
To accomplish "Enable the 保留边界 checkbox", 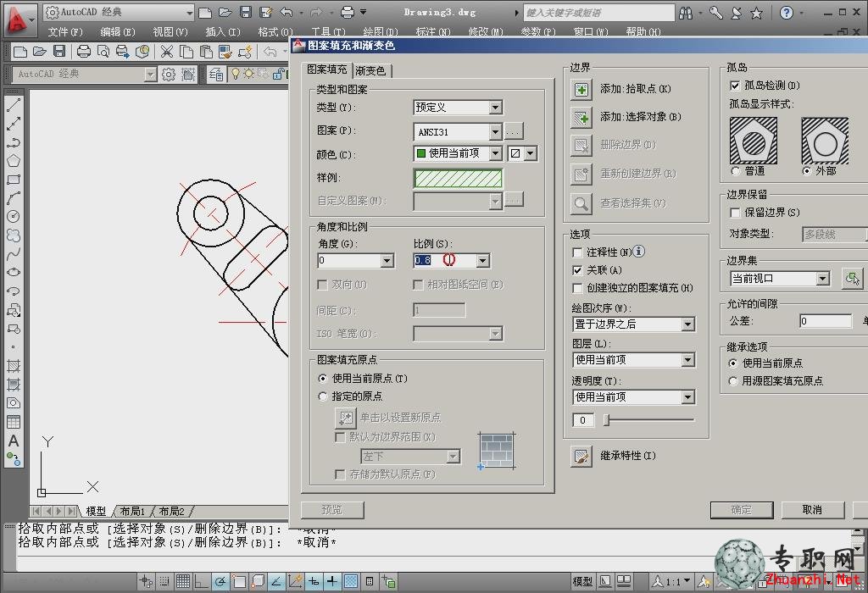I will [735, 213].
